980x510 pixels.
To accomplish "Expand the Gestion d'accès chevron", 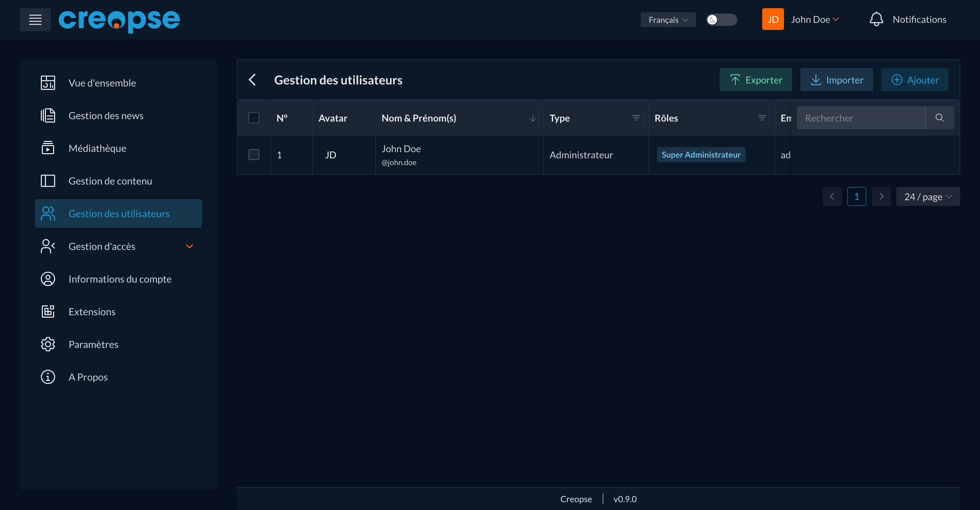I will tap(190, 246).
